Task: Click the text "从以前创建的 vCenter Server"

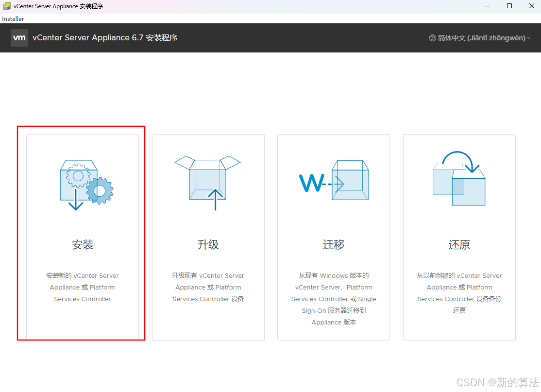Action: (459, 276)
